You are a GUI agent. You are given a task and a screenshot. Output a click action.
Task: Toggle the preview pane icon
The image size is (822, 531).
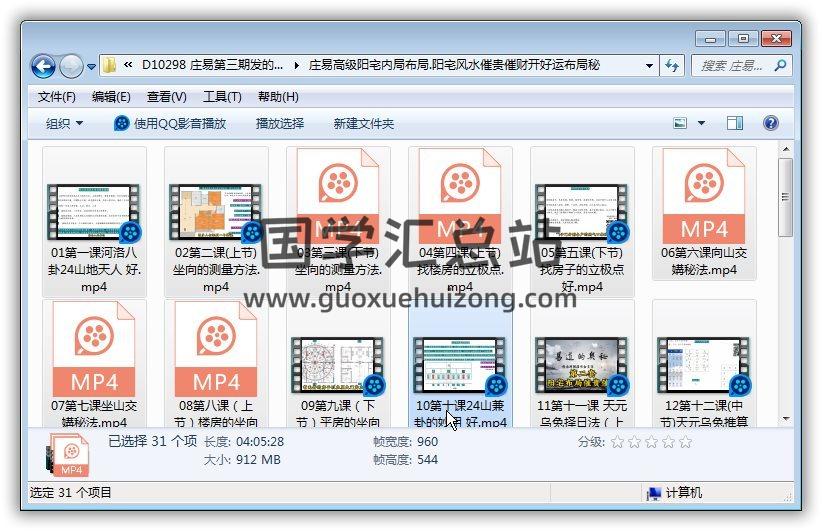[734, 123]
